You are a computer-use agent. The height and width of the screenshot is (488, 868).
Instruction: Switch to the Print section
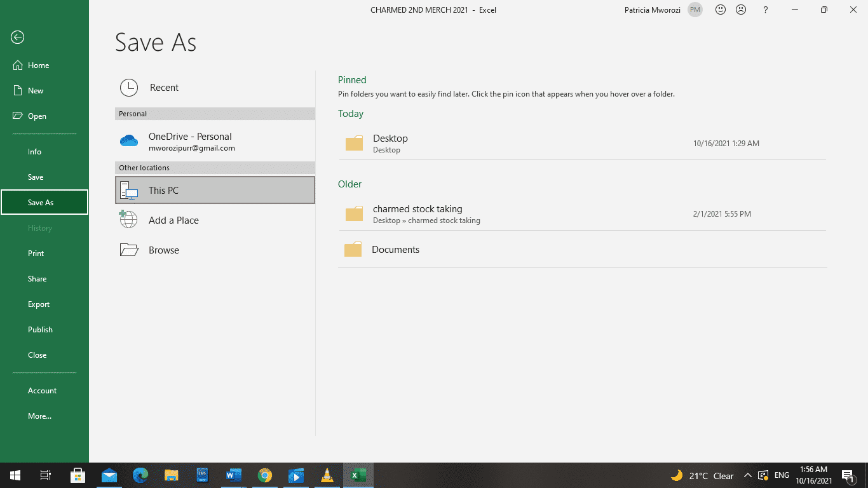[36, 253]
